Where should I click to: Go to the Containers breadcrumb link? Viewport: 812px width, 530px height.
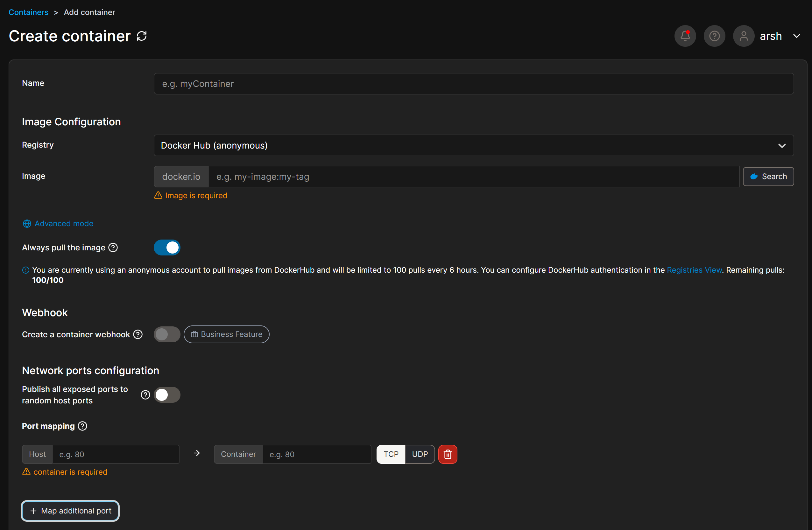click(28, 12)
